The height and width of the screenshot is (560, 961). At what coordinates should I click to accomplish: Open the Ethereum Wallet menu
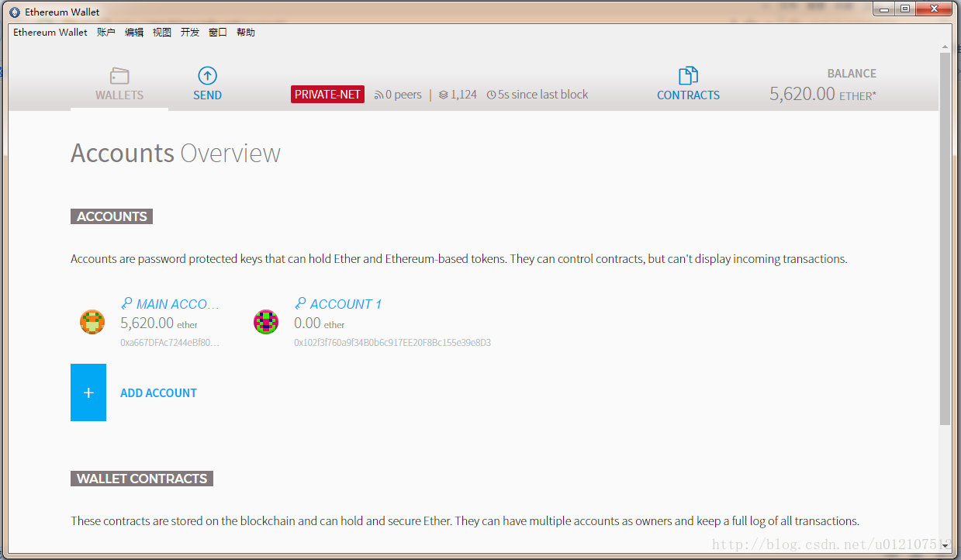pos(50,33)
